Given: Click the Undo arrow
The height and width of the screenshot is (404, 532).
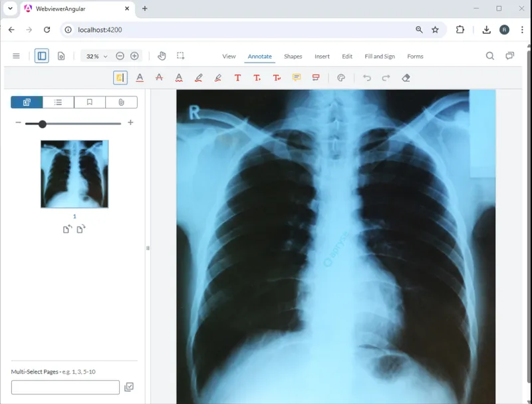Looking at the screenshot, I should click(366, 78).
